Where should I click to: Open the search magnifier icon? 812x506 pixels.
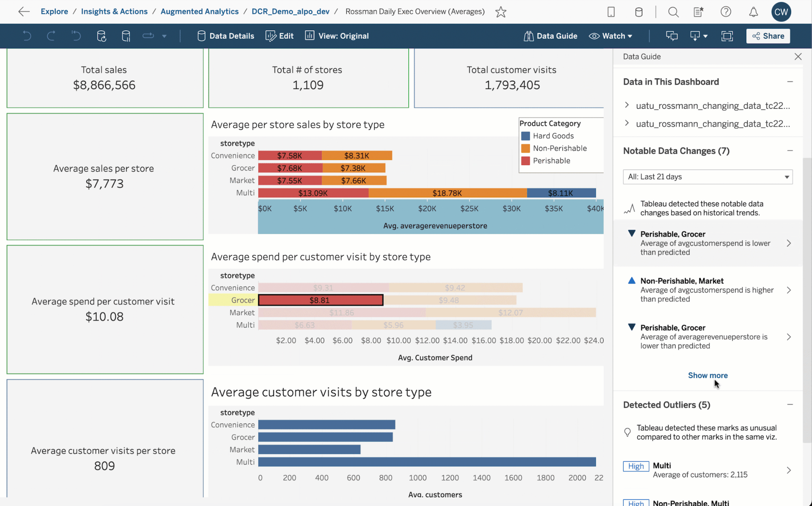pos(673,12)
